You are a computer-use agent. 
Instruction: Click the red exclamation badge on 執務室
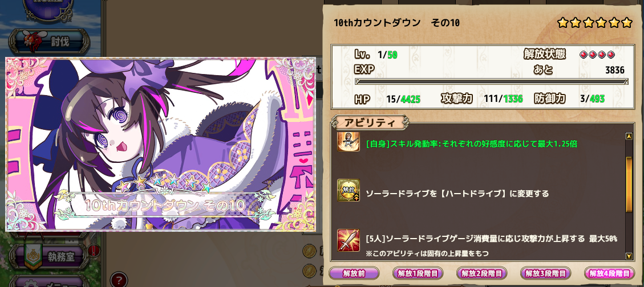[94, 249]
